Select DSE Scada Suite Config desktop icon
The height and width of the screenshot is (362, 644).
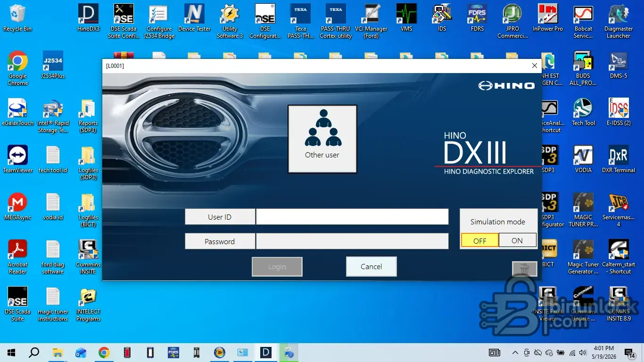[124, 21]
